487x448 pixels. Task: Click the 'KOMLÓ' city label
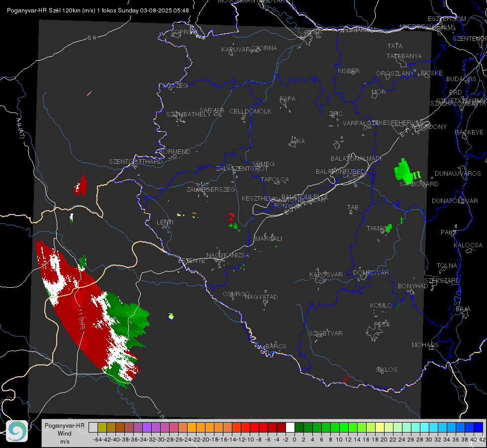click(x=381, y=306)
